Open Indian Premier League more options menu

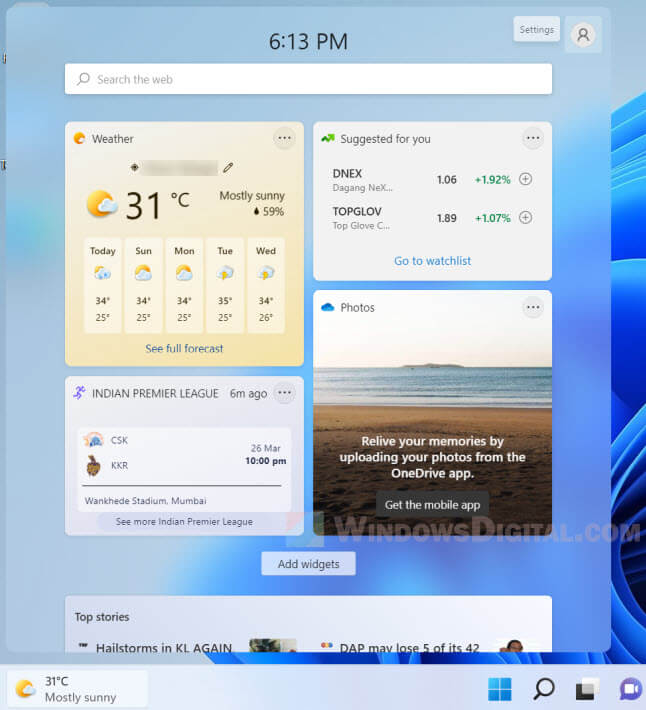pyautogui.click(x=284, y=393)
